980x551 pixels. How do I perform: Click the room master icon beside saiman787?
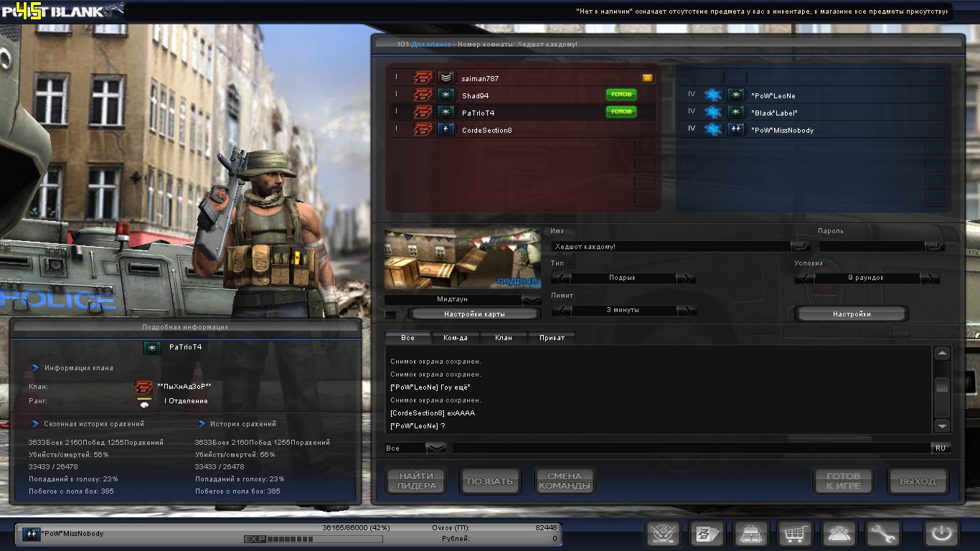pos(647,78)
